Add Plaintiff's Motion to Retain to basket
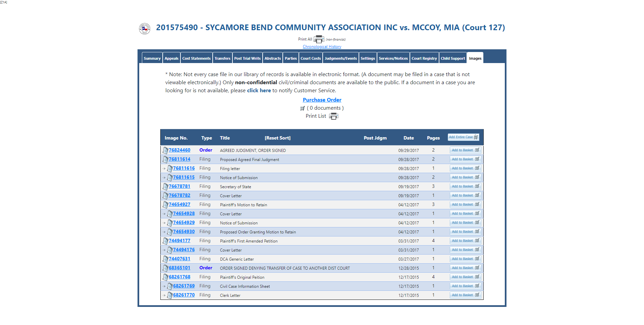The width and height of the screenshot is (644, 325). click(466, 205)
